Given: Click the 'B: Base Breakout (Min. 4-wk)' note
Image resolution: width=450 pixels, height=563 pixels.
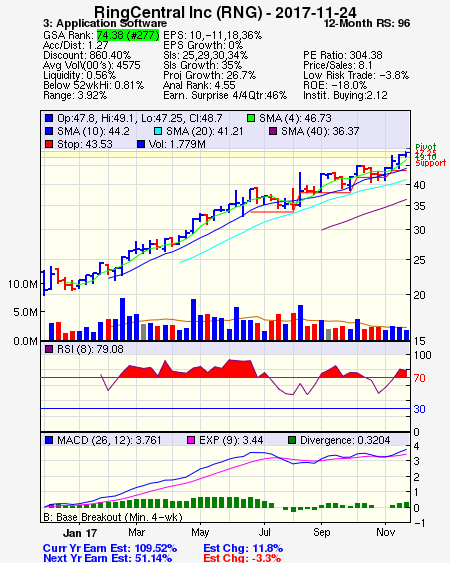Looking at the screenshot, I should [113, 517].
